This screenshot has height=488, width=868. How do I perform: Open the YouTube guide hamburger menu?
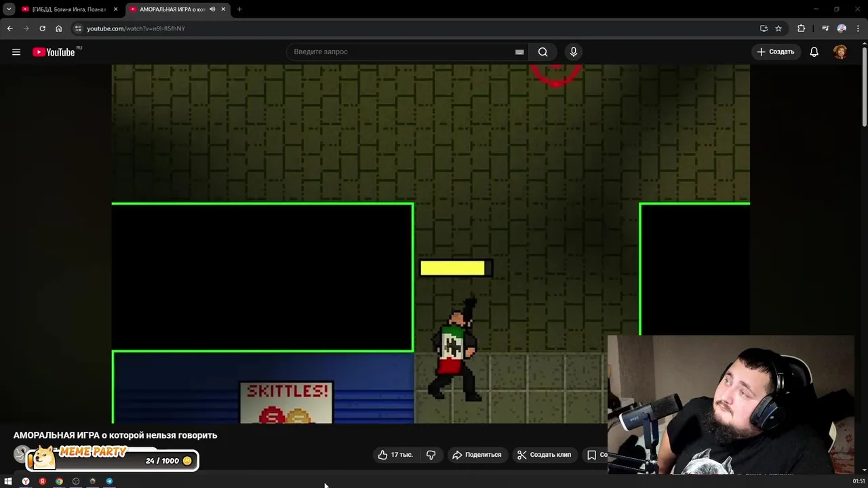click(16, 52)
